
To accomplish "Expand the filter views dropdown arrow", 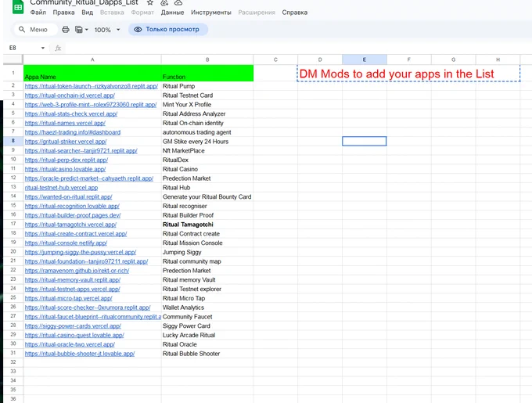I will pos(87,30).
